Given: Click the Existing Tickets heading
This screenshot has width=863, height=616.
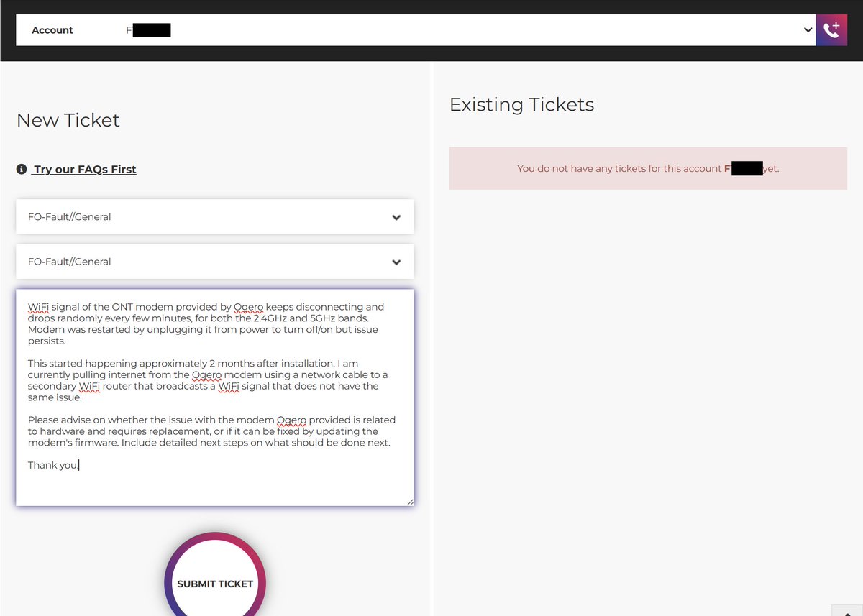Looking at the screenshot, I should tap(522, 105).
